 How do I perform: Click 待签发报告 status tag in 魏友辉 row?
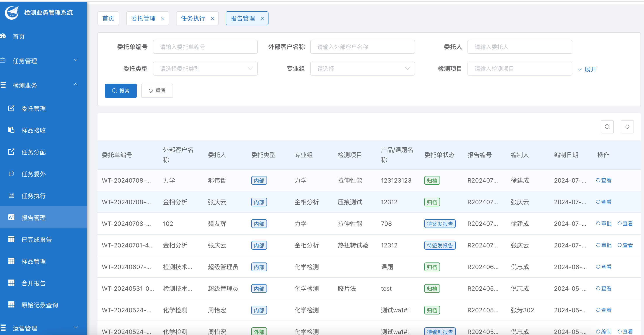click(440, 224)
